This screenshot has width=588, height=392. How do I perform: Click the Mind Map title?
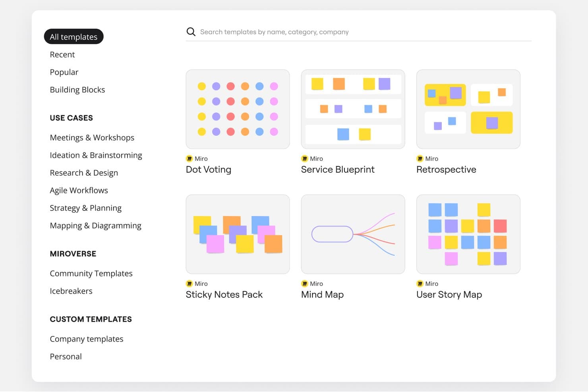click(322, 294)
